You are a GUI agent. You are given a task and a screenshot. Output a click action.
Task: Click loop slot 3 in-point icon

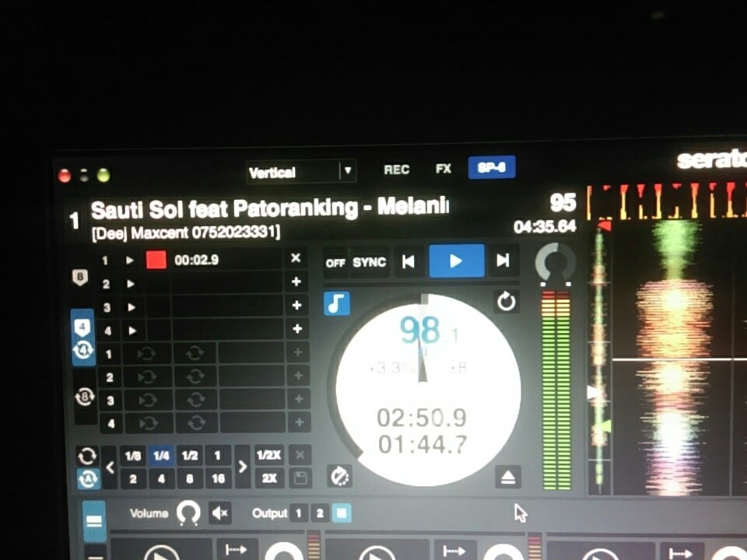(x=148, y=400)
